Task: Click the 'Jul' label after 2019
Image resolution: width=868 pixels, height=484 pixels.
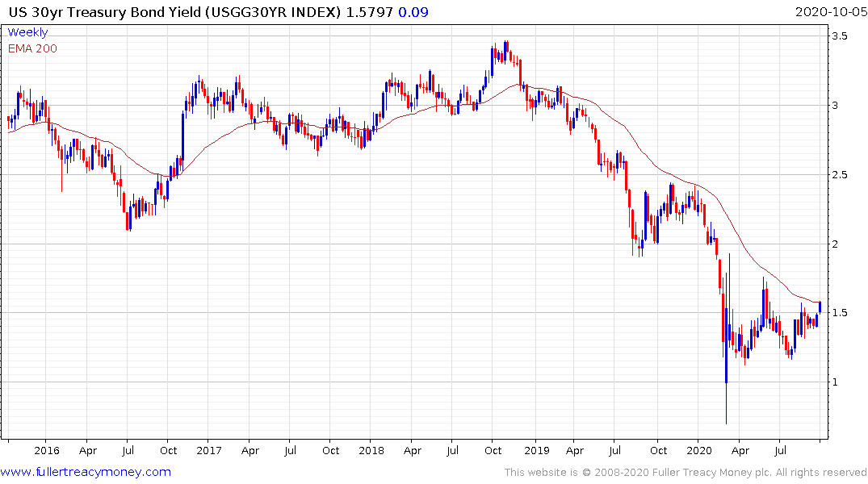Action: click(614, 450)
